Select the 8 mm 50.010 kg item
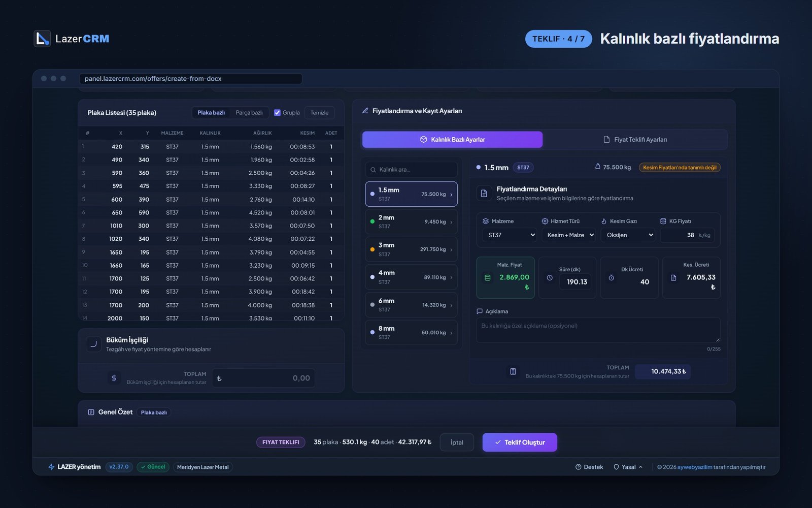 [411, 333]
